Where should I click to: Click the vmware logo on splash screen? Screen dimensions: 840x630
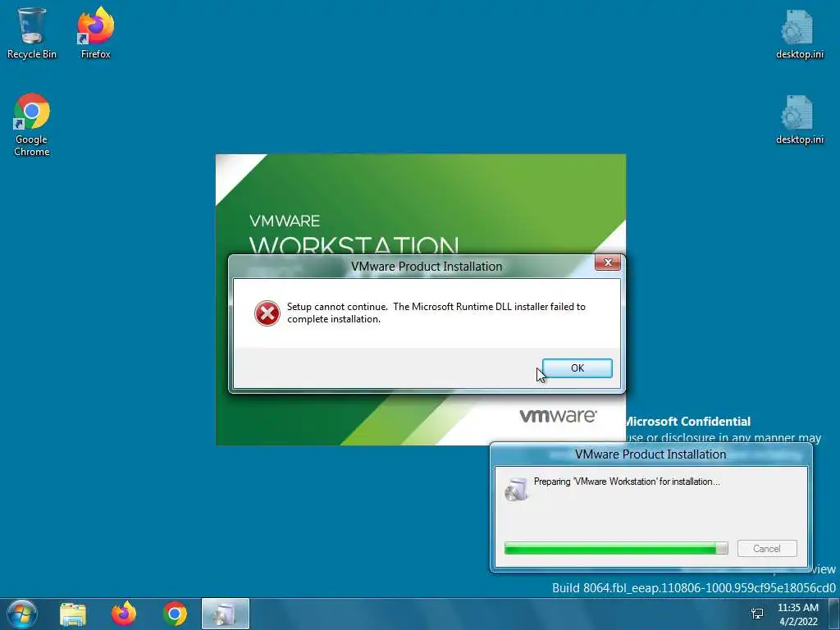(x=558, y=416)
